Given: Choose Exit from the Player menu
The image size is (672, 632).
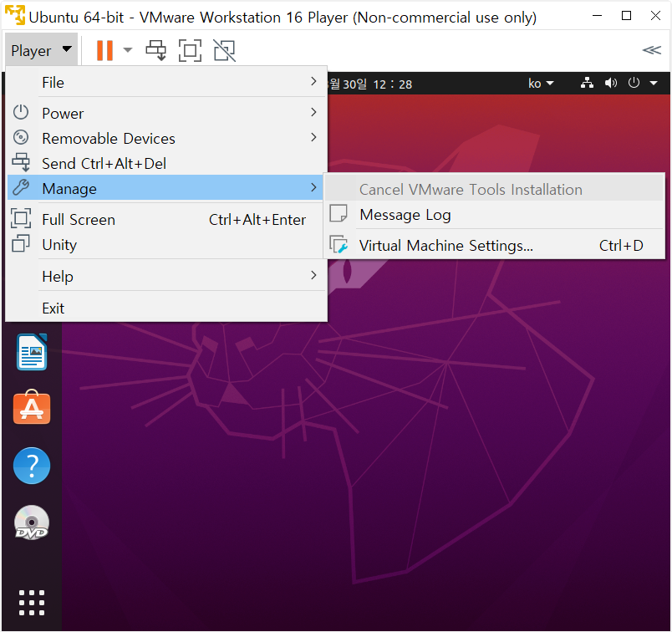Looking at the screenshot, I should click(x=166, y=308).
